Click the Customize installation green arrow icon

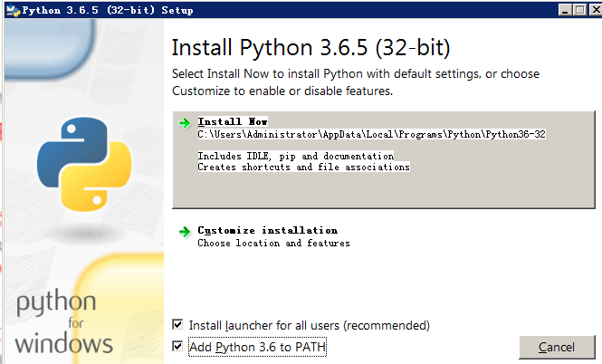pos(185,232)
